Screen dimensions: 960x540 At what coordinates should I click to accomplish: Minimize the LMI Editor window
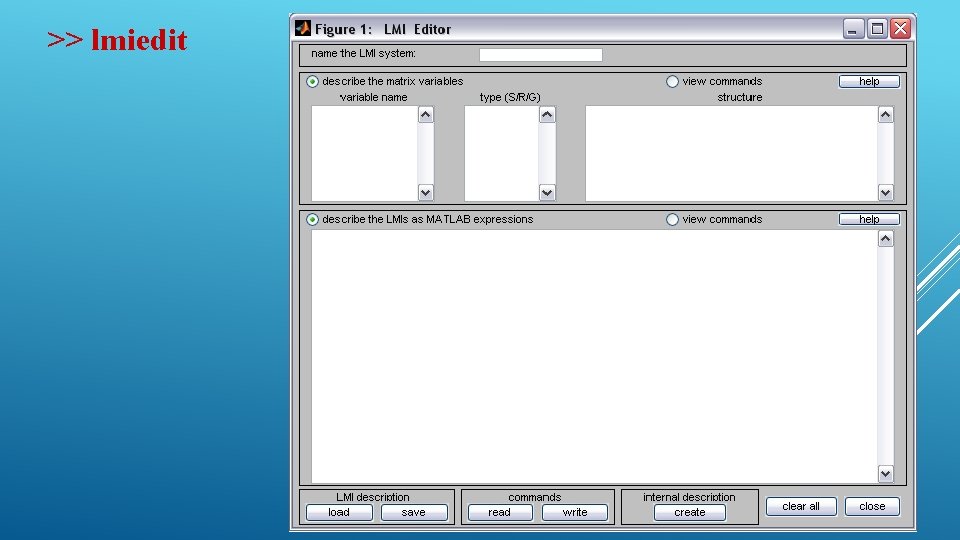click(853, 28)
